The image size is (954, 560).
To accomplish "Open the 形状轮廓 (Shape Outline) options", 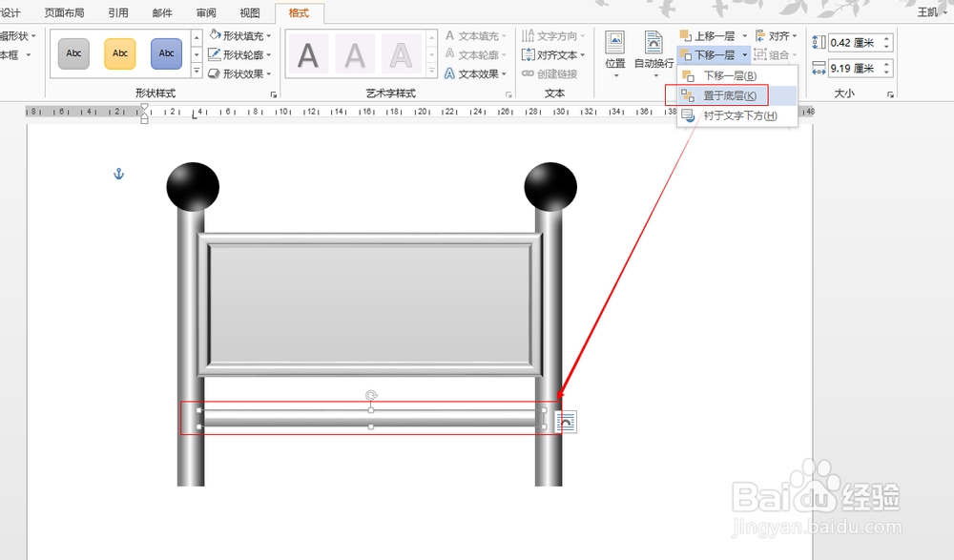I will 238,54.
